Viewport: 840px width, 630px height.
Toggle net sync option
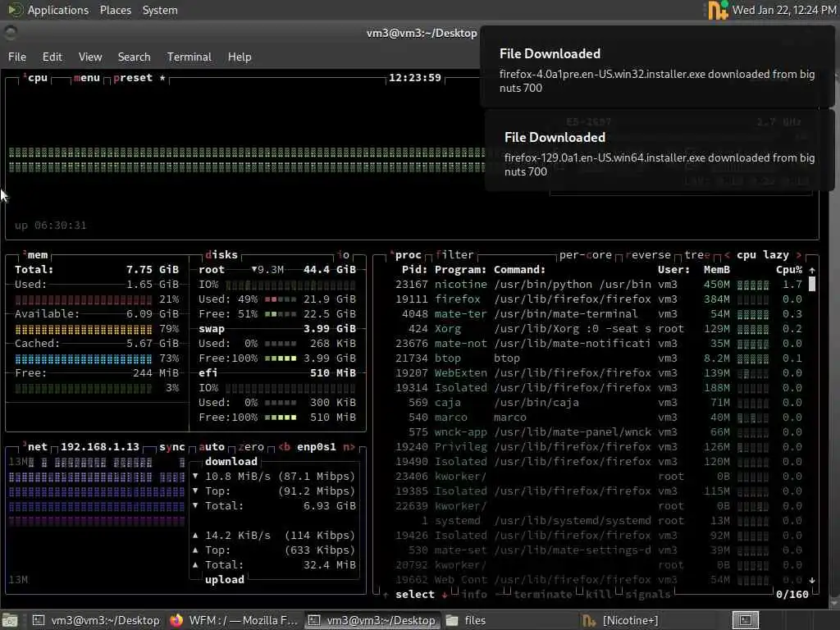click(x=172, y=447)
